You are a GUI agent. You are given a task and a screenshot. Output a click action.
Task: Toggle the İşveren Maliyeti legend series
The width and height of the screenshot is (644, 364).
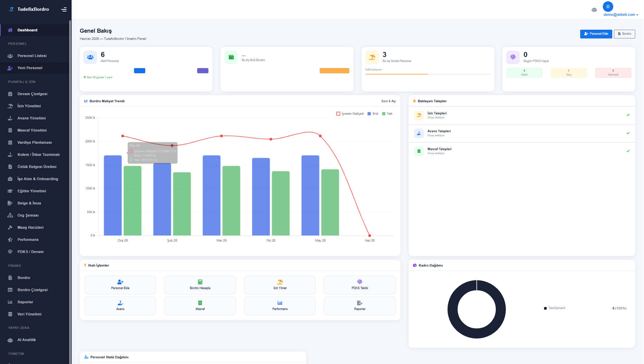350,114
